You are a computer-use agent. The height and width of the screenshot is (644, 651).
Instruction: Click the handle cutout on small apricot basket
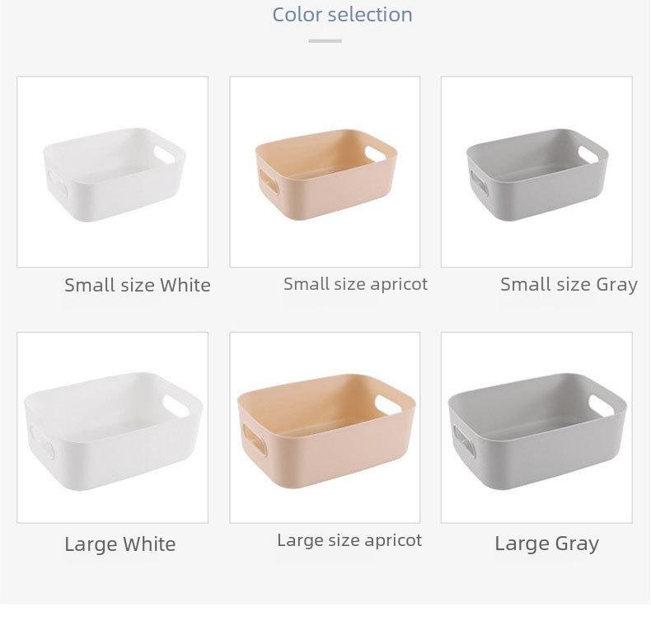(x=375, y=154)
